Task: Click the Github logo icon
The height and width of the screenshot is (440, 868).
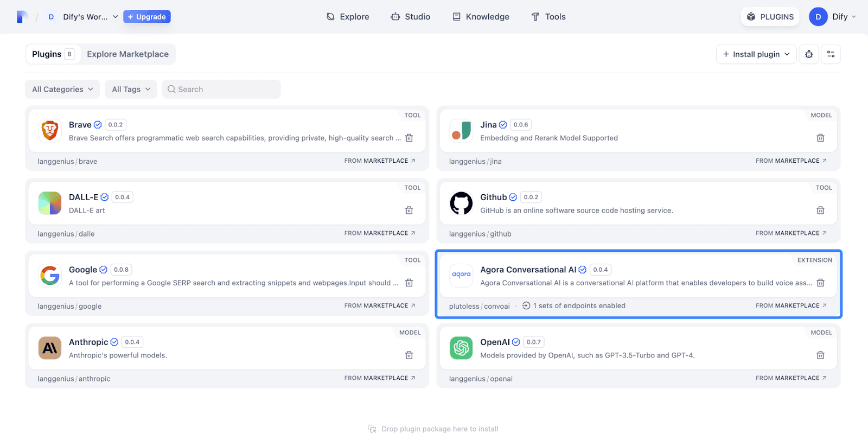Action: point(461,203)
